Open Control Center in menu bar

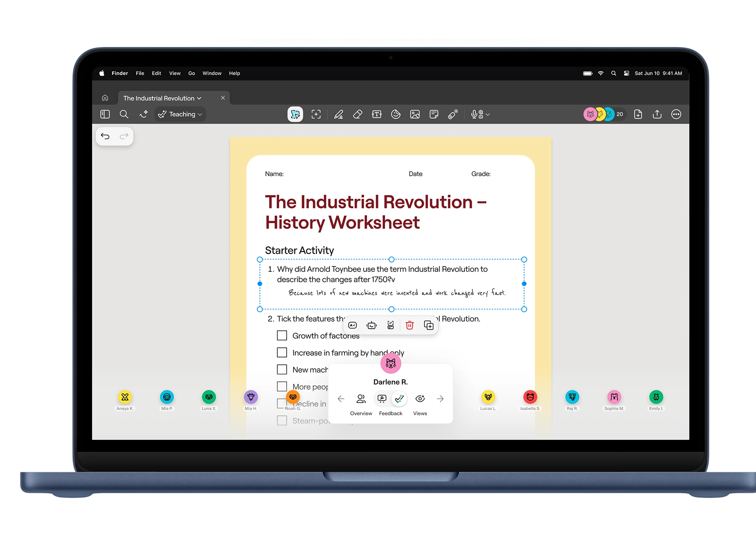626,73
